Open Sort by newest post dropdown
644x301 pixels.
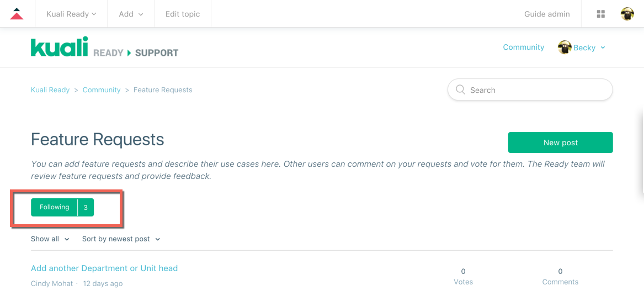[121, 239]
